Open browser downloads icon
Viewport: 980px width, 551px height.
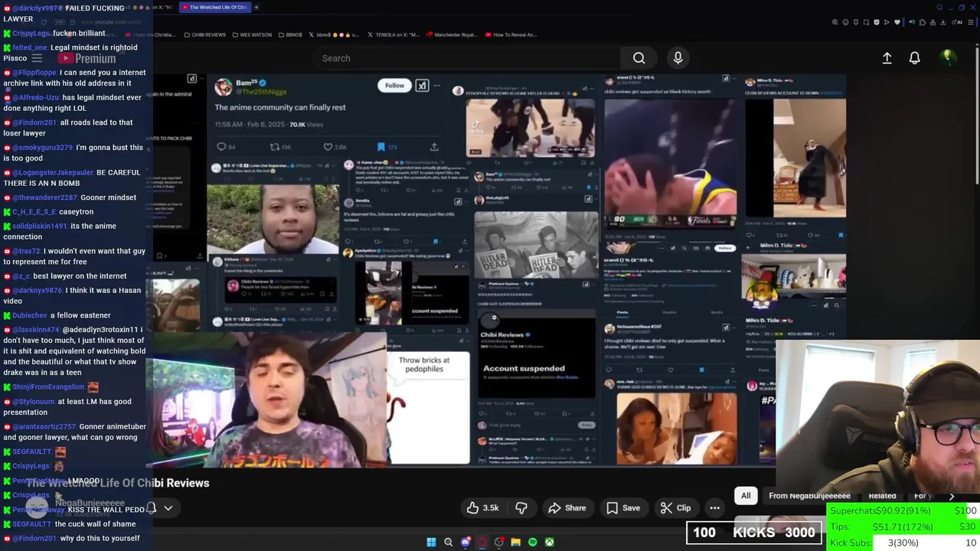point(942,22)
